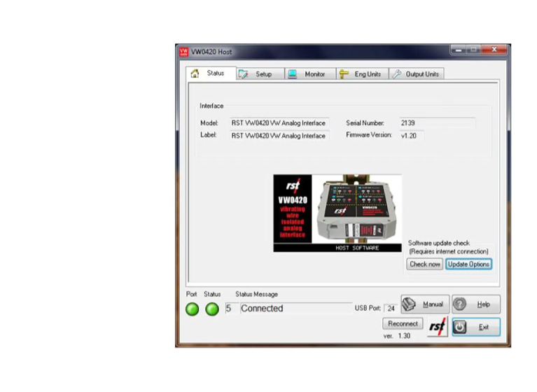The image size is (537, 392).
Task: Click the 'Interface' group label
Action: pos(211,106)
